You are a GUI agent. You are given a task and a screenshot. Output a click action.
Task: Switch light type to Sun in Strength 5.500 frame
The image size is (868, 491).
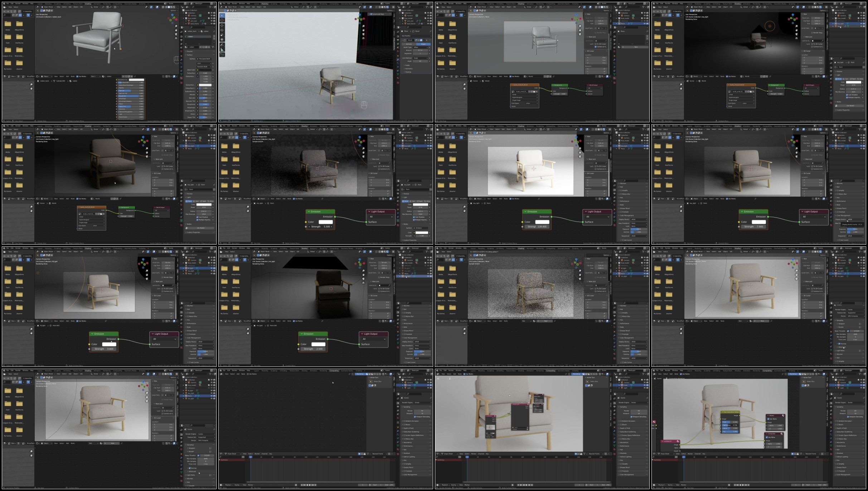413,201
